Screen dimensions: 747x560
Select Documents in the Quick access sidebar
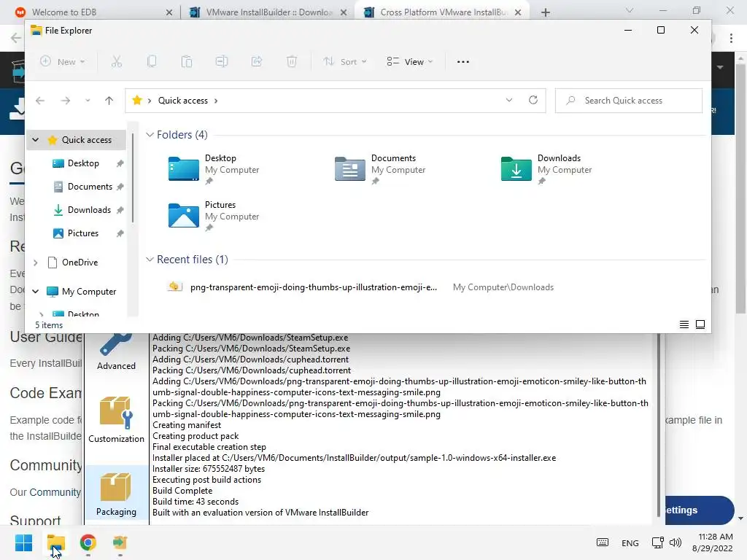pyautogui.click(x=89, y=187)
